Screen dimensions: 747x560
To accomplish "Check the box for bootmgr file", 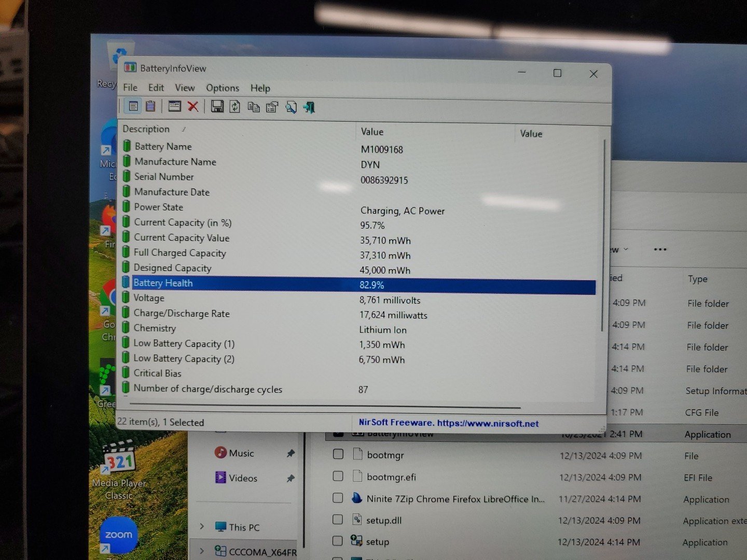I will [x=338, y=454].
